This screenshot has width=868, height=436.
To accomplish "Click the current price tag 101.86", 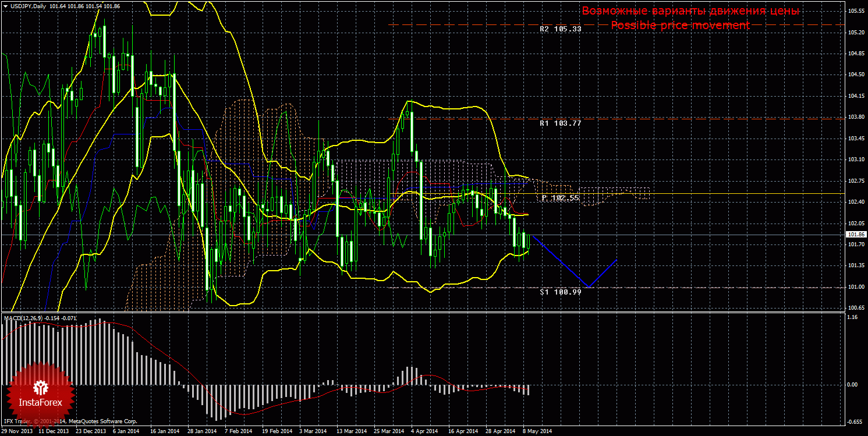I will pos(855,234).
